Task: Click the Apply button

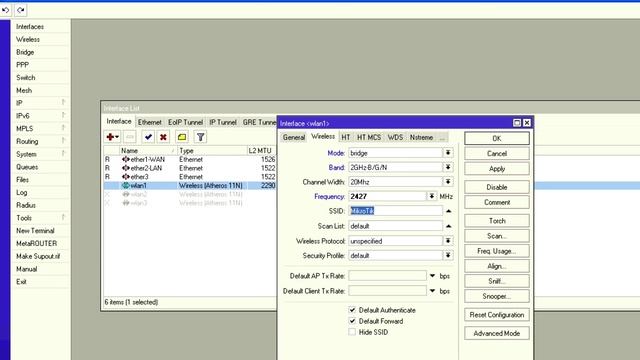Action: click(497, 169)
